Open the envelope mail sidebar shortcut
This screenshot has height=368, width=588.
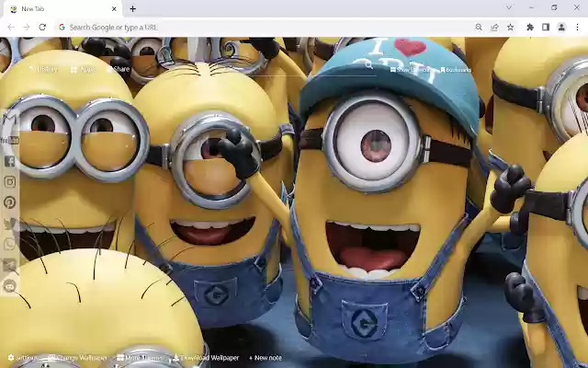[x=10, y=265]
